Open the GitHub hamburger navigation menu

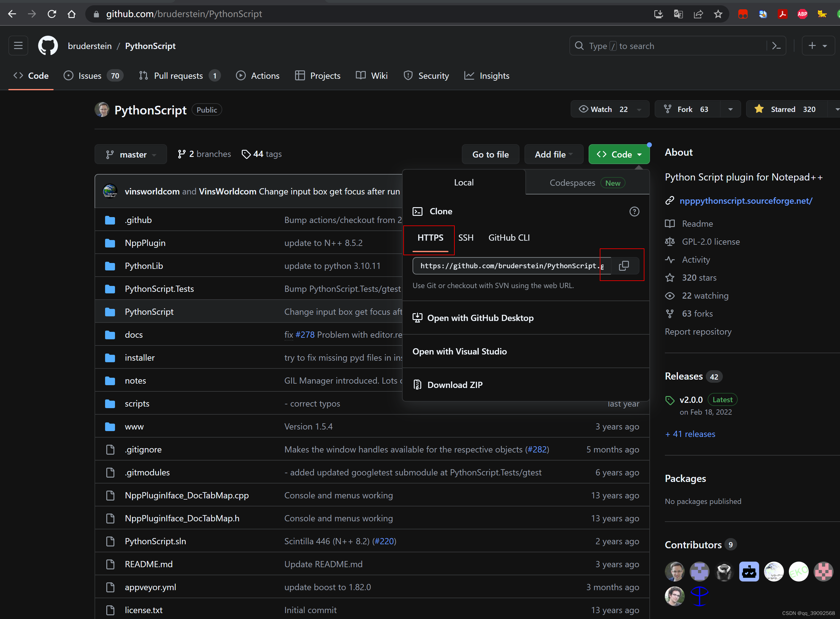pos(18,46)
